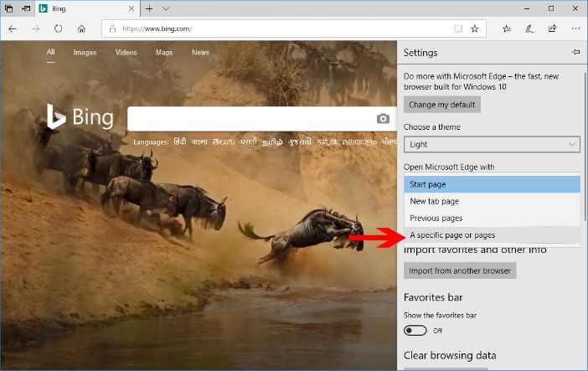Select New tab page option
The width and height of the screenshot is (588, 371).
[492, 201]
